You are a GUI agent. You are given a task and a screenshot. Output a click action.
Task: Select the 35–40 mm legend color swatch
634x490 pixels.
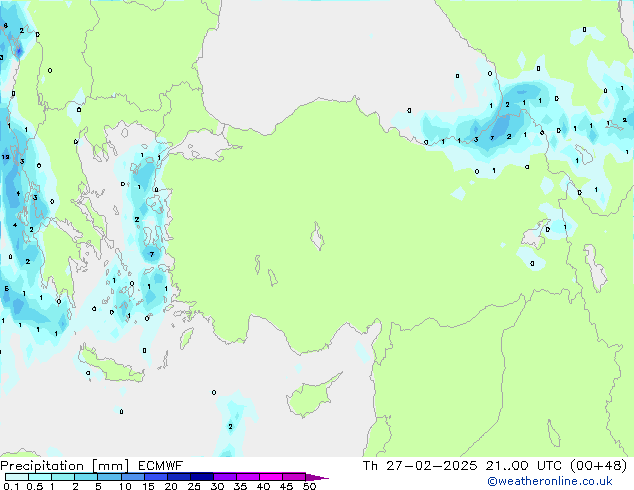247,477
